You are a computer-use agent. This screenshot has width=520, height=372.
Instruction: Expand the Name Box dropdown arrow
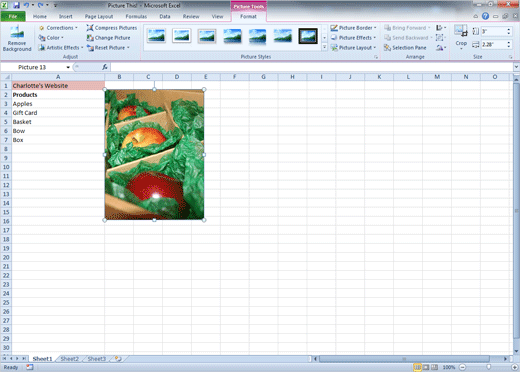pyautogui.click(x=68, y=67)
